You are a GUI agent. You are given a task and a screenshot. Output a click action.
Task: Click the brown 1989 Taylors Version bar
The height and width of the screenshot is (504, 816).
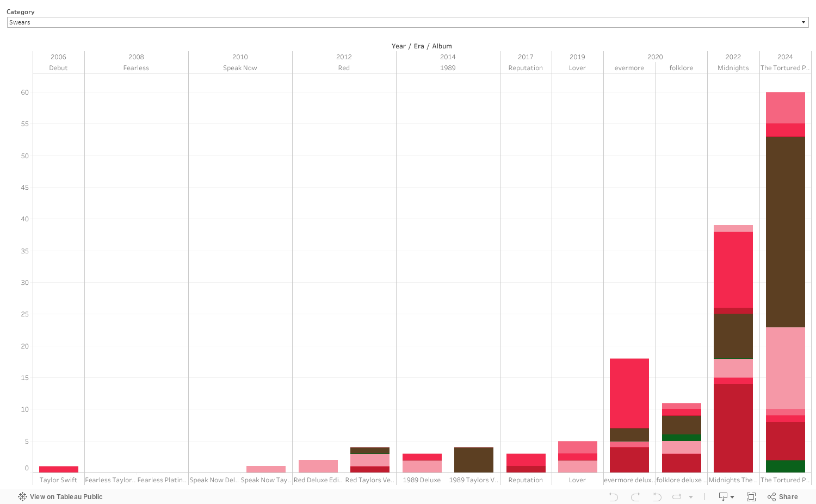[x=474, y=460]
